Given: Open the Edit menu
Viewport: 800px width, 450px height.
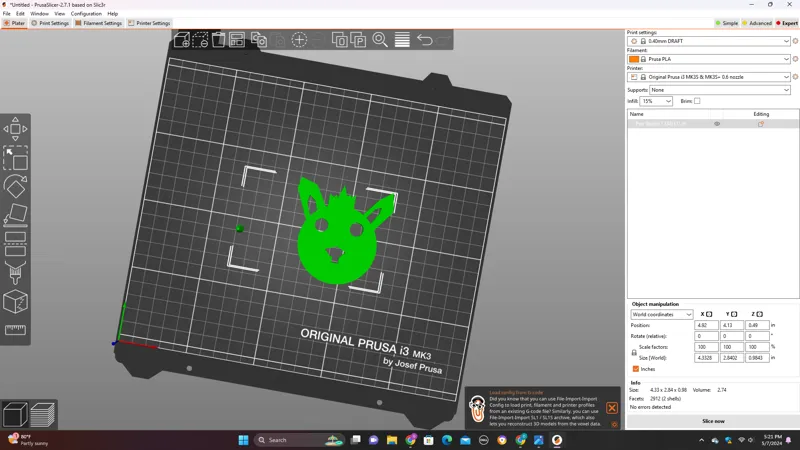Looking at the screenshot, I should 20,14.
